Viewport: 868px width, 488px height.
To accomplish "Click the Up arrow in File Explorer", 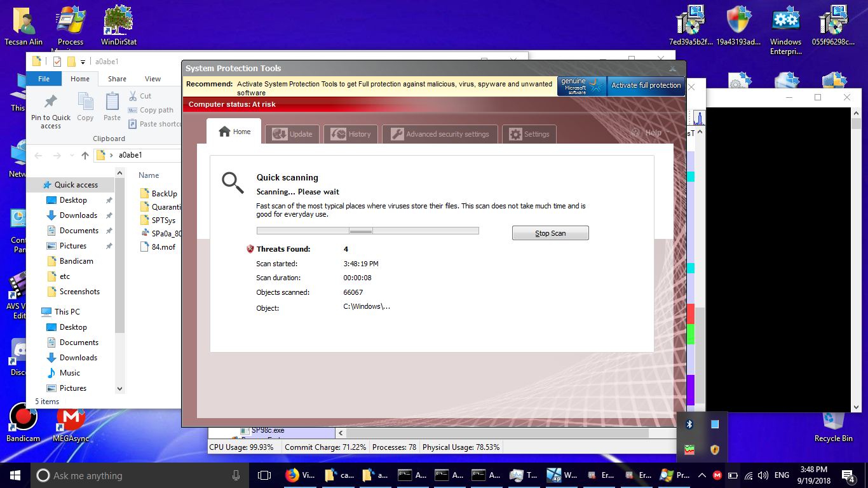I will tap(85, 156).
